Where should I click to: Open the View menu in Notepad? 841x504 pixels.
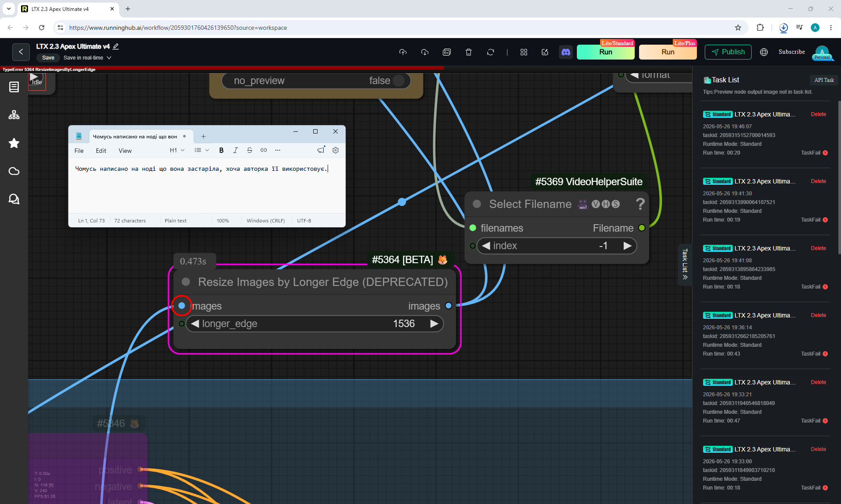click(125, 151)
